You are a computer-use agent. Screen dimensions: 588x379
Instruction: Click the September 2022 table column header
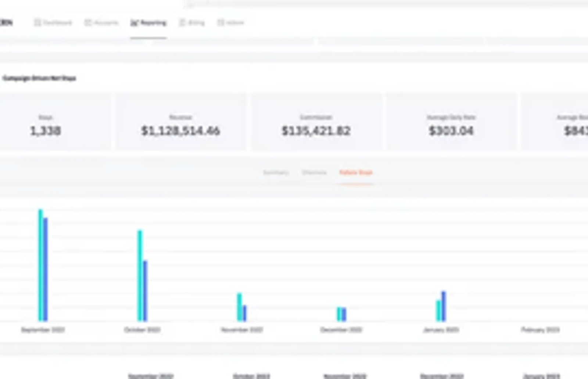click(x=151, y=376)
